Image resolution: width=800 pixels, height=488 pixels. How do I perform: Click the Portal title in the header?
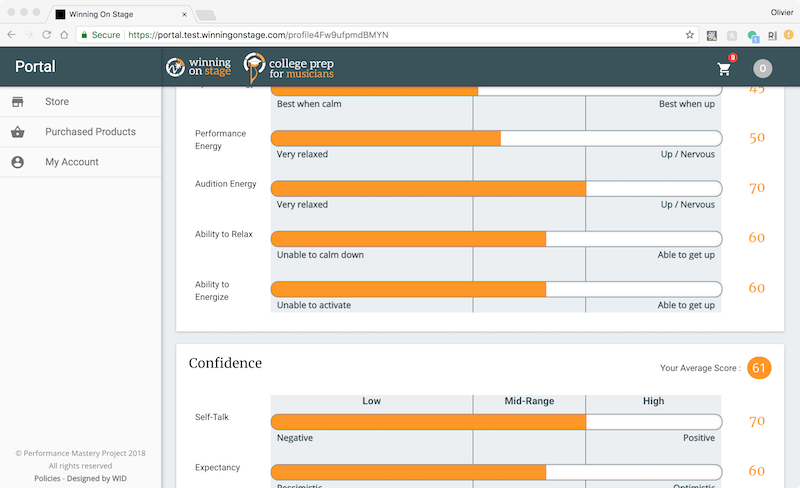pos(35,67)
